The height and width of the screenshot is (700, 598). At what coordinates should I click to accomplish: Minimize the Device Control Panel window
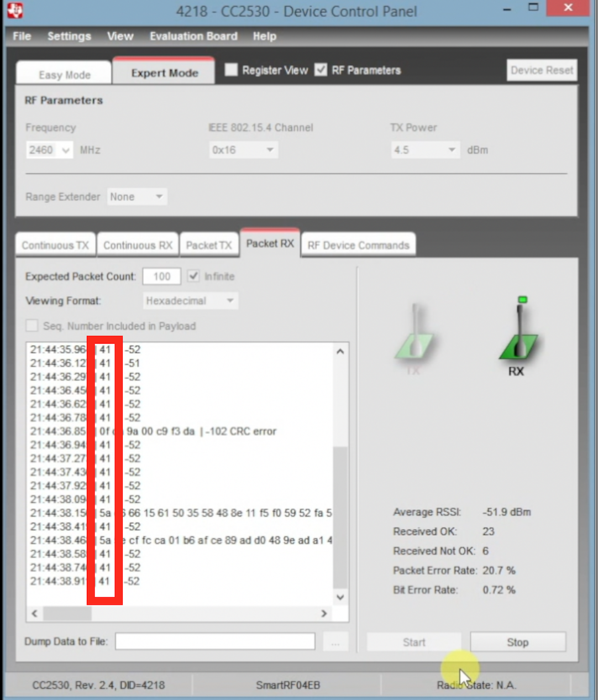pyautogui.click(x=507, y=9)
